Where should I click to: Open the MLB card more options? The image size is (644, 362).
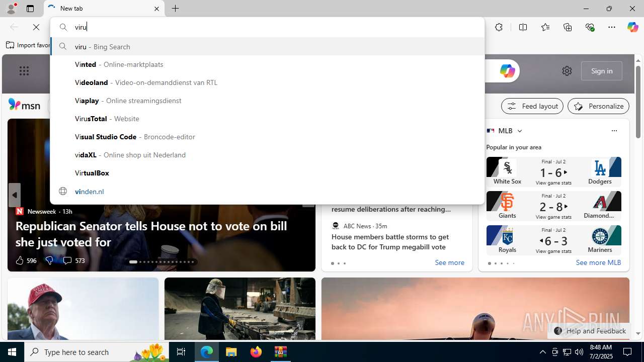point(614,131)
